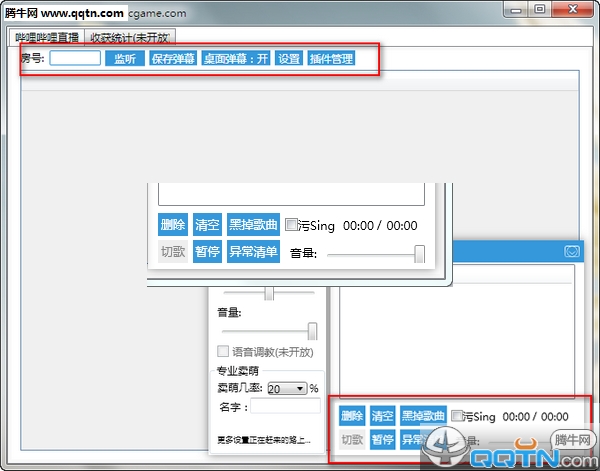Click the 音量 slider in the settings panel
600x471 pixels.
pyautogui.click(x=269, y=331)
